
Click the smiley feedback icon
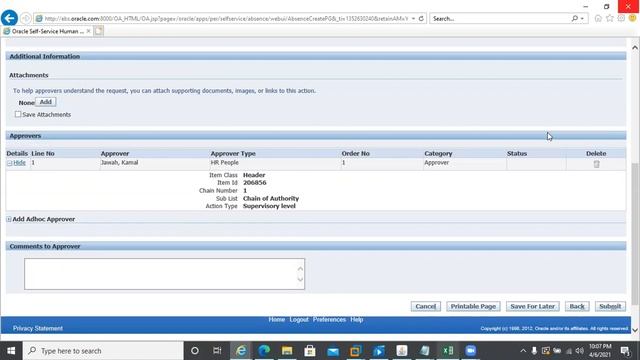(633, 18)
